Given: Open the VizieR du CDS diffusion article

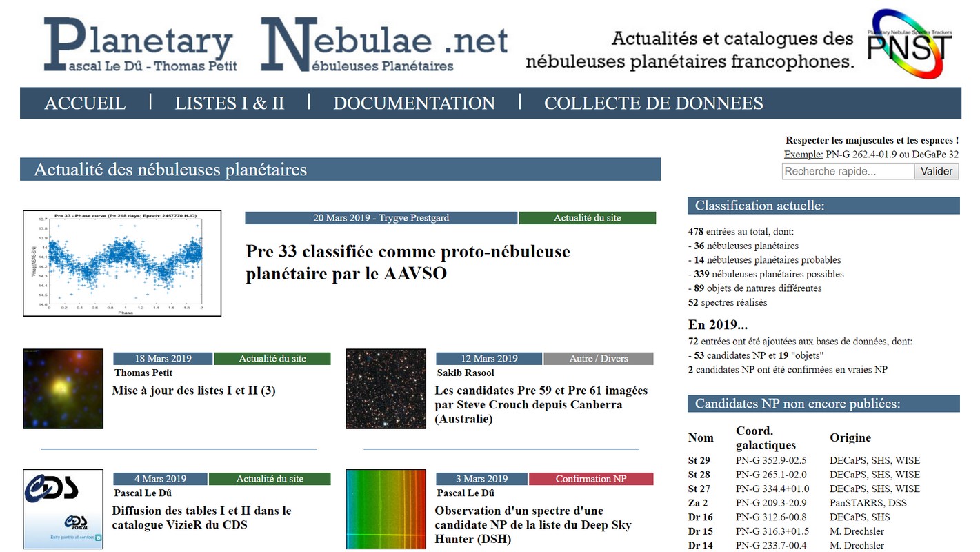Looking at the screenshot, I should point(201,517).
